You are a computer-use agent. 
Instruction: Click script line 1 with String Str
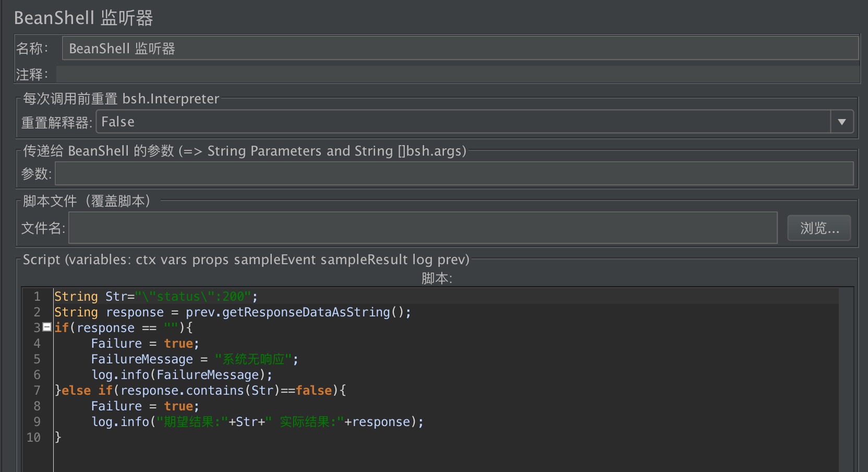pyautogui.click(x=156, y=297)
